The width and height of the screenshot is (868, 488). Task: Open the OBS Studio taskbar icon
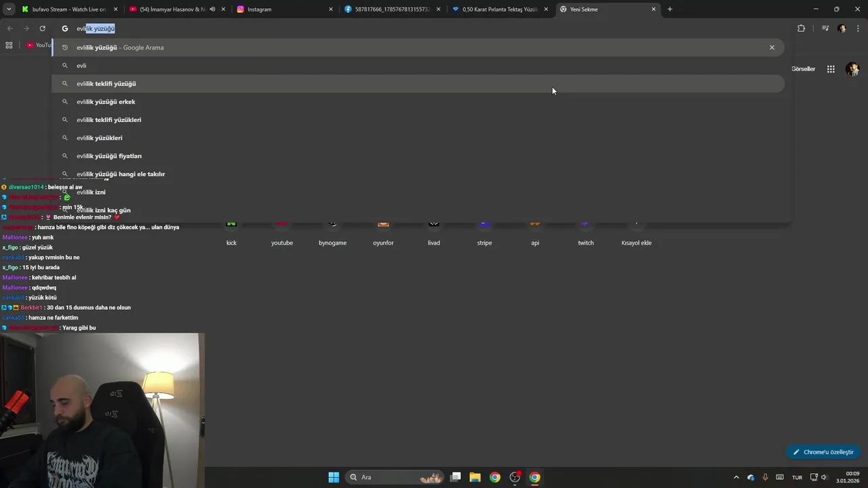click(x=515, y=477)
